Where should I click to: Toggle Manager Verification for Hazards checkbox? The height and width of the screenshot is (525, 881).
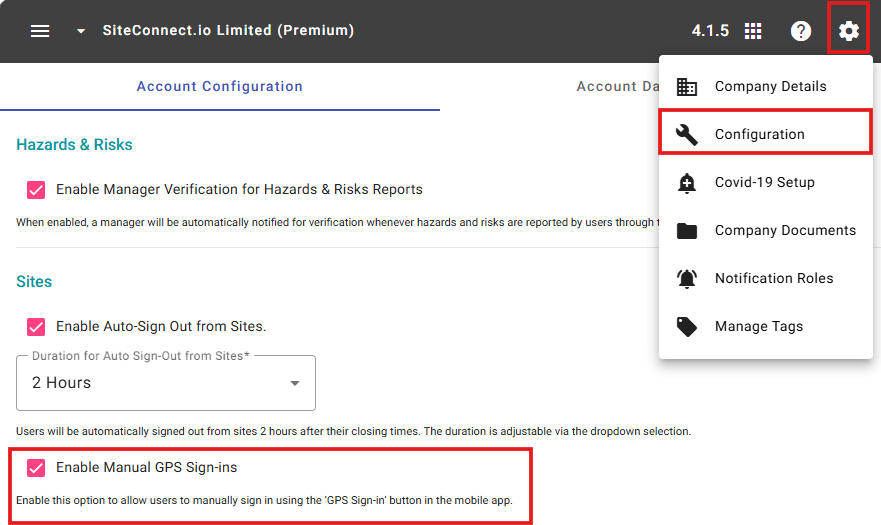pos(37,189)
